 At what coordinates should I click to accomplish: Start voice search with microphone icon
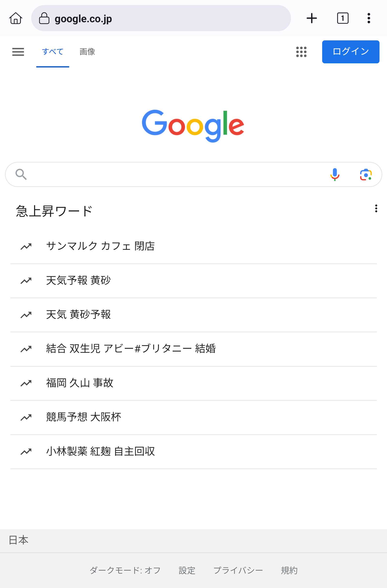[335, 174]
